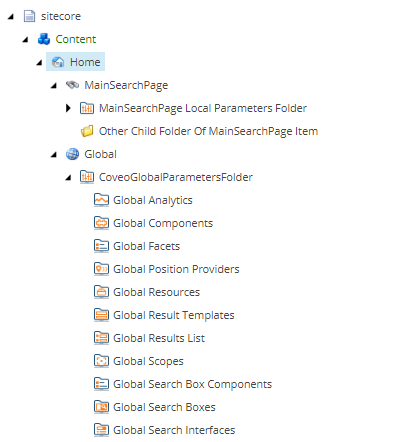The height and width of the screenshot is (442, 407).
Task: Collapse the sitecore root node
Action: tap(11, 16)
